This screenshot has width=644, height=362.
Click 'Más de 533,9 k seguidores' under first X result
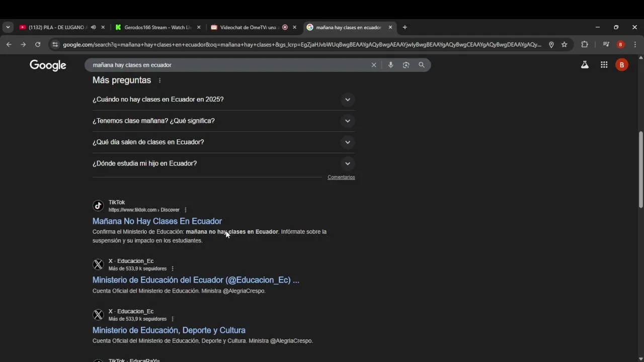click(x=137, y=268)
